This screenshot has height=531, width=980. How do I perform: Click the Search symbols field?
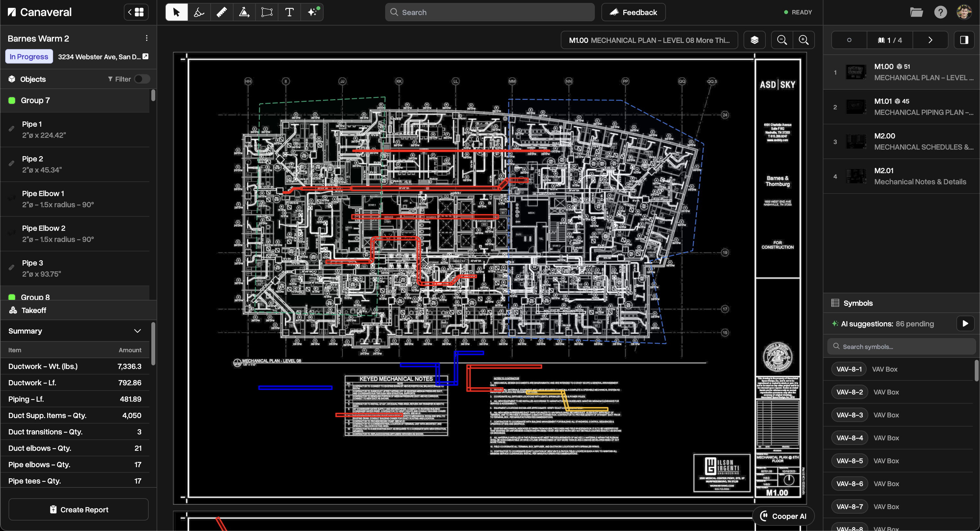click(902, 347)
